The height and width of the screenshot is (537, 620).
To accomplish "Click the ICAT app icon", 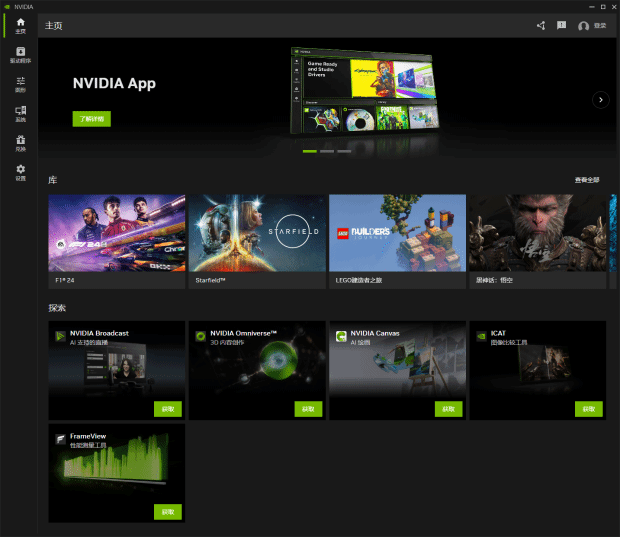I will (482, 337).
